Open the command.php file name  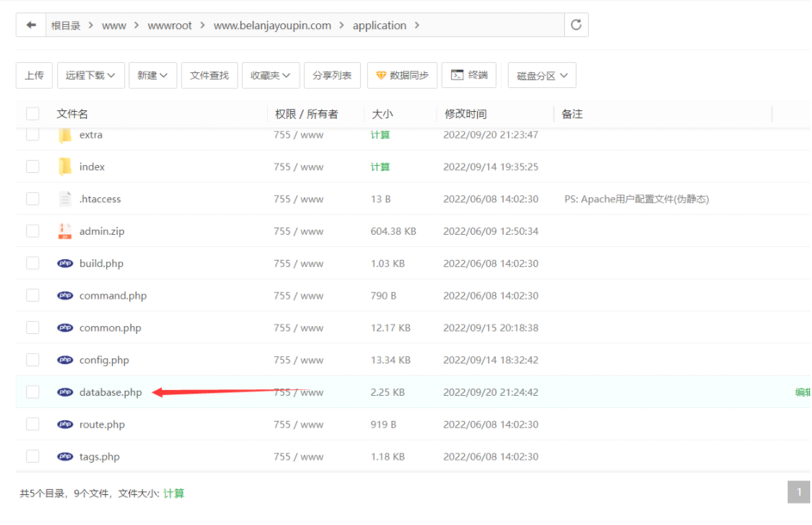[x=113, y=296]
